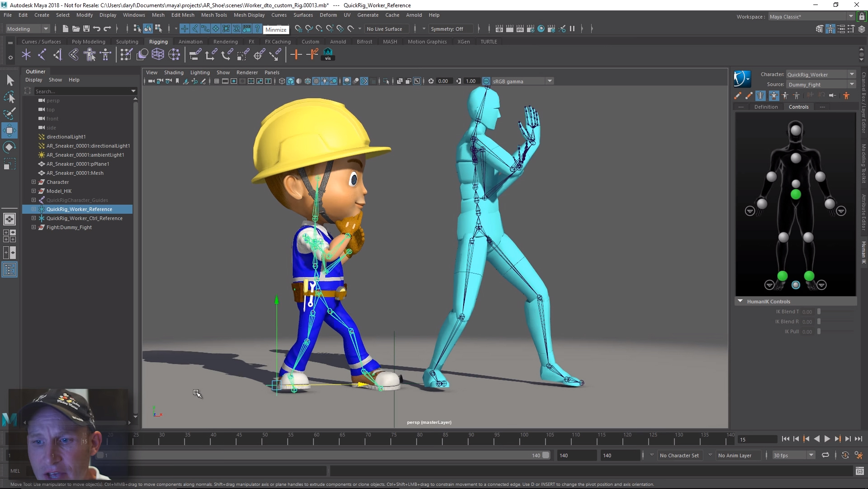This screenshot has width=868, height=489.
Task: Click the orange stance pose icon in HumanIK
Action: (846, 96)
